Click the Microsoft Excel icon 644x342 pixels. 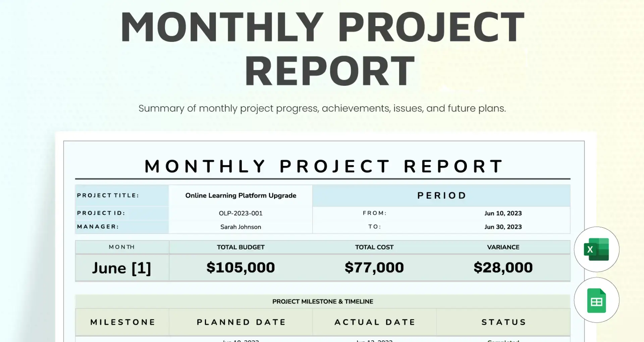point(596,249)
